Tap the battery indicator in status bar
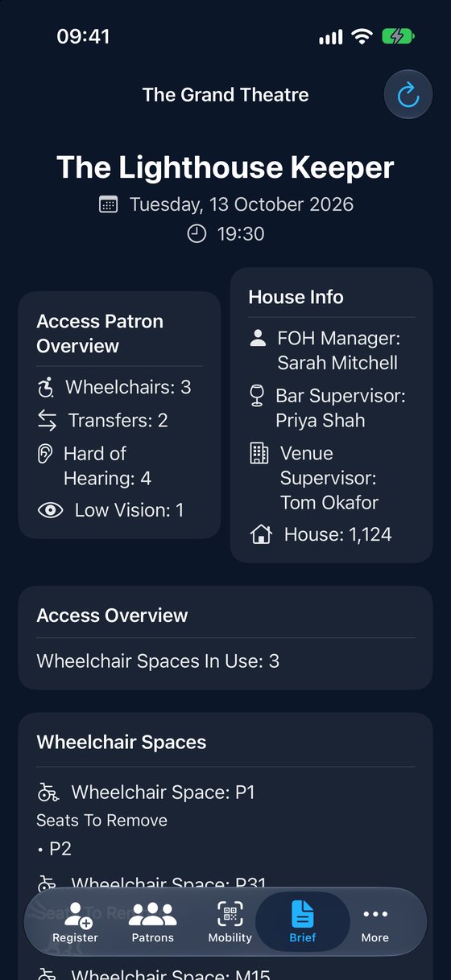This screenshot has width=451, height=980. (398, 36)
